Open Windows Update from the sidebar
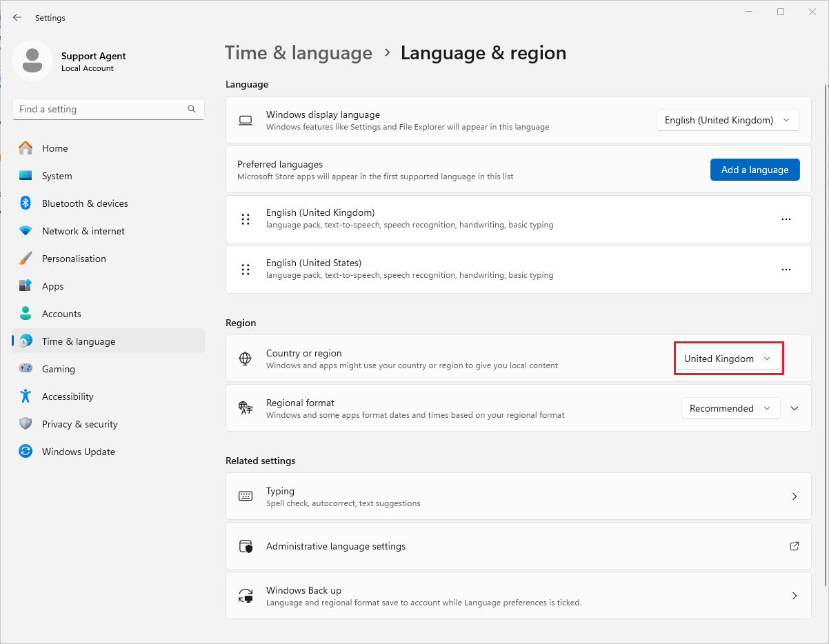The image size is (829, 644). pyautogui.click(x=78, y=452)
